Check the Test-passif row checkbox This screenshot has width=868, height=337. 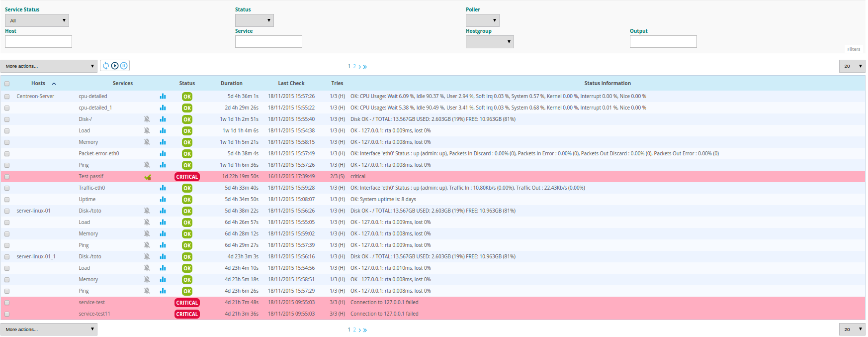pyautogui.click(x=7, y=177)
